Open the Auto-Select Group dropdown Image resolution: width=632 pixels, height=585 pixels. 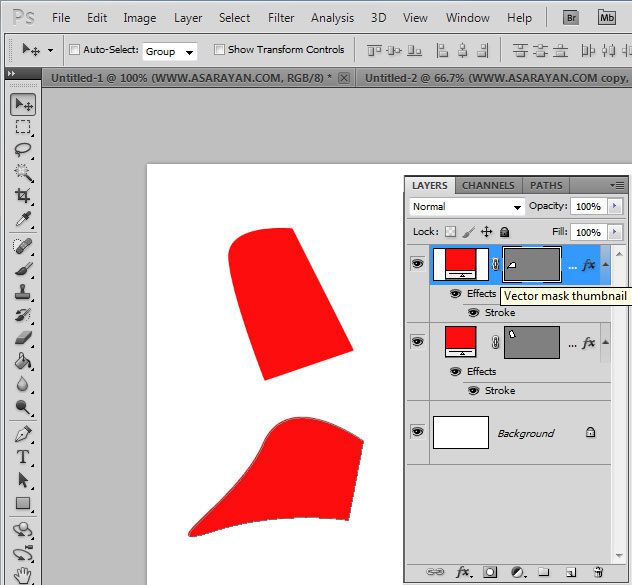[x=169, y=51]
